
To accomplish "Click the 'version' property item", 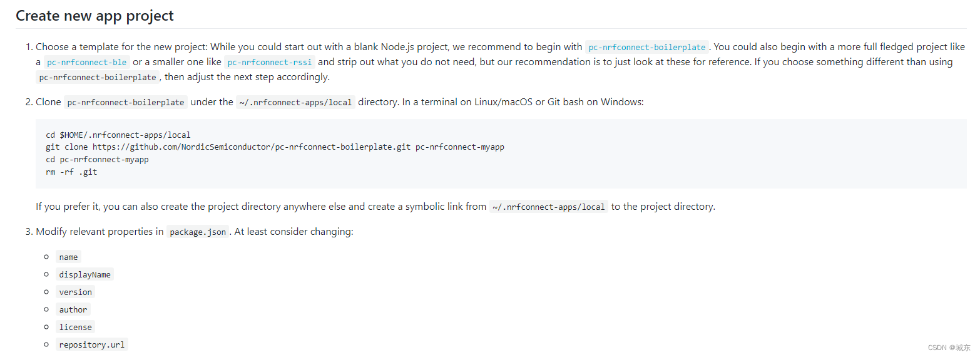I will [x=76, y=292].
